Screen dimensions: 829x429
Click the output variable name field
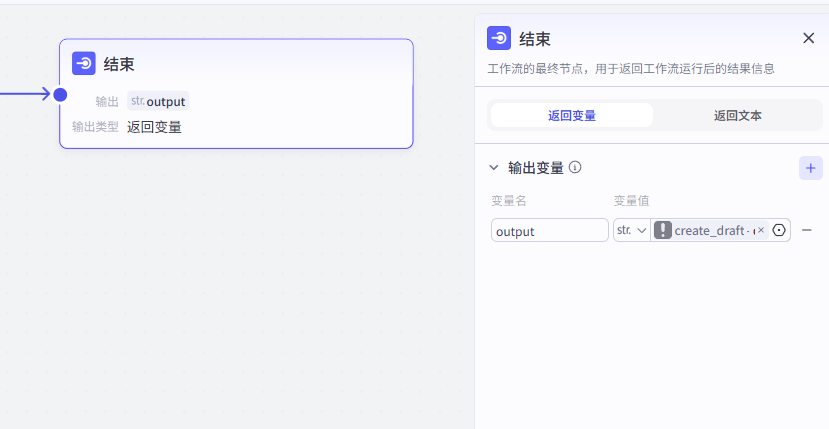pos(549,231)
